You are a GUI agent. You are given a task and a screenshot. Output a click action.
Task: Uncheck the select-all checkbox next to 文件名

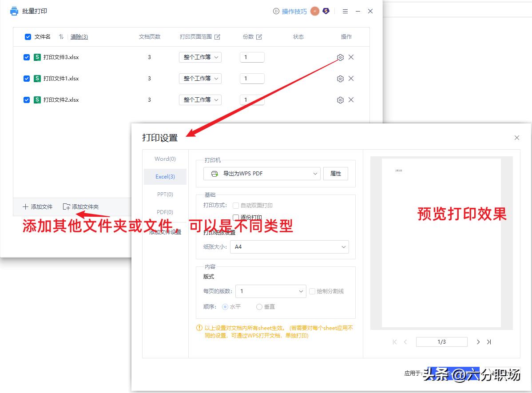point(28,37)
